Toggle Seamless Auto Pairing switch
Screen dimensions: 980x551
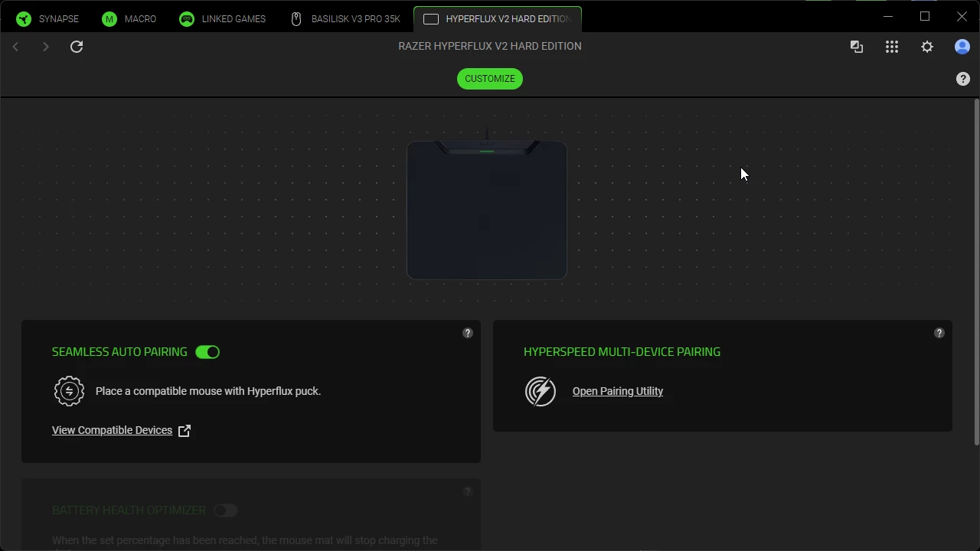[x=207, y=352]
